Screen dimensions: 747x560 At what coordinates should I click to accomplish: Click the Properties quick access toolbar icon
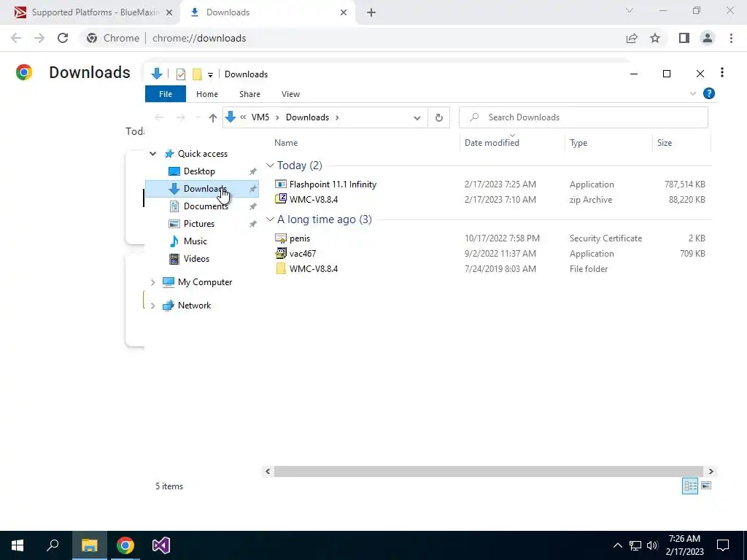point(181,74)
